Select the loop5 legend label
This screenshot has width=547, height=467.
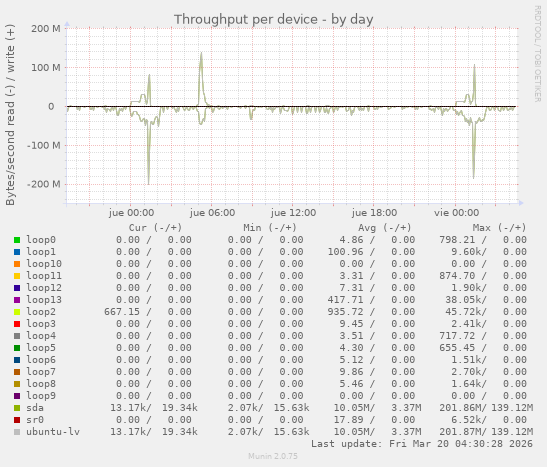41,348
